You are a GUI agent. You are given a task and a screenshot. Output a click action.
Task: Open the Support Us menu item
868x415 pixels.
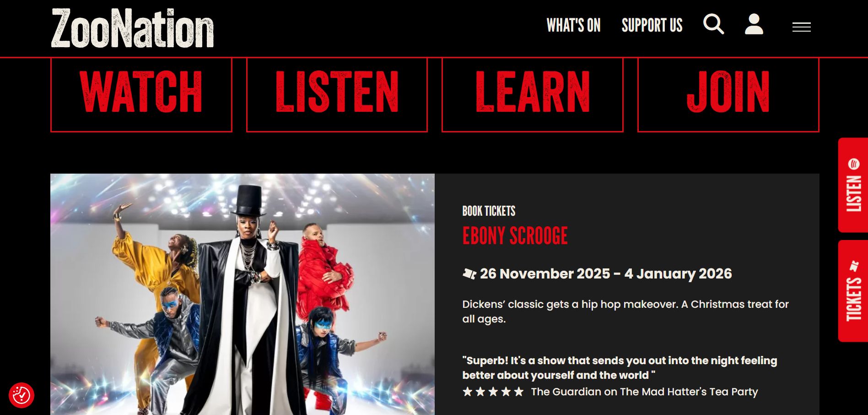click(652, 25)
